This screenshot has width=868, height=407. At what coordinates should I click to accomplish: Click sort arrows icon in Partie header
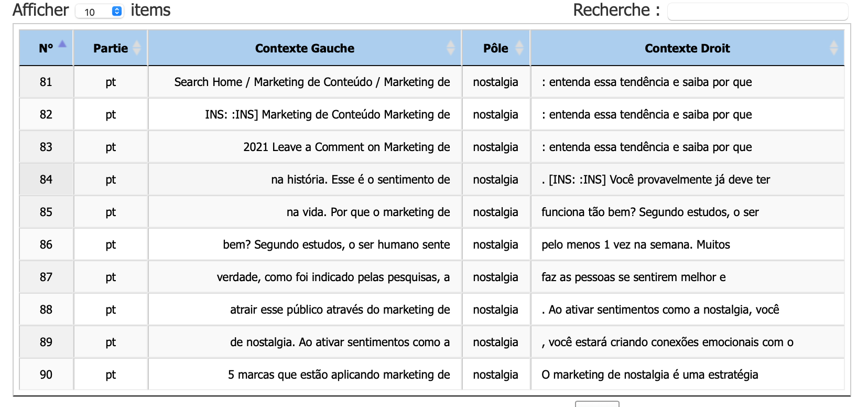137,48
